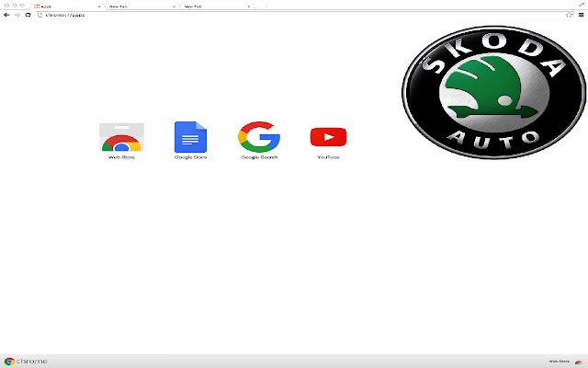The image size is (588, 368).
Task: Click the page info icon in address bar
Action: 40,15
